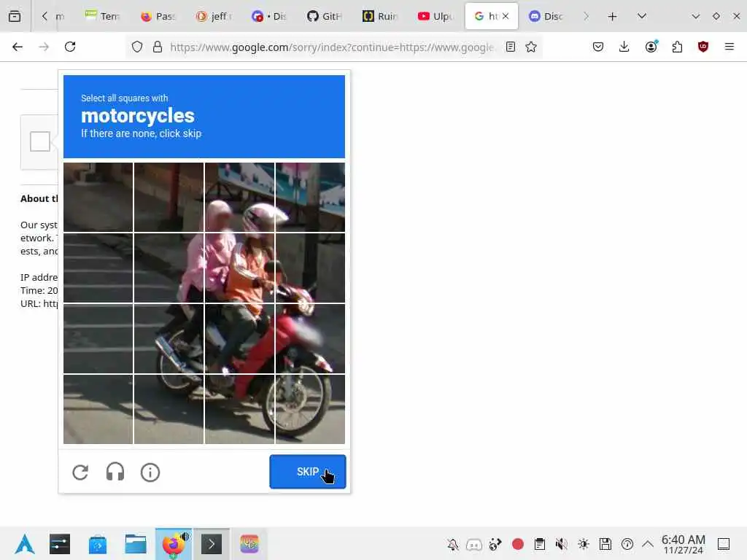Open uBlock Origin extension icon
The height and width of the screenshot is (560, 747).
(x=703, y=47)
